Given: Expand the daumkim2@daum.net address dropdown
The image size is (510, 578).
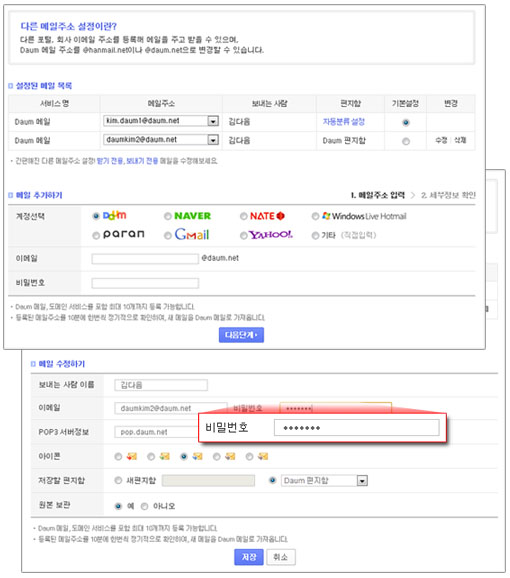Looking at the screenshot, I should [x=213, y=140].
